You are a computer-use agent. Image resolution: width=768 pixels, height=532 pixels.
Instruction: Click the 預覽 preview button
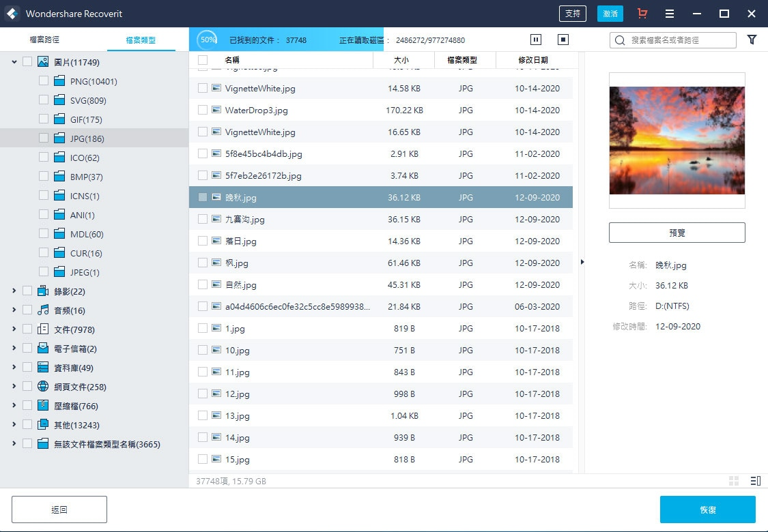677,233
